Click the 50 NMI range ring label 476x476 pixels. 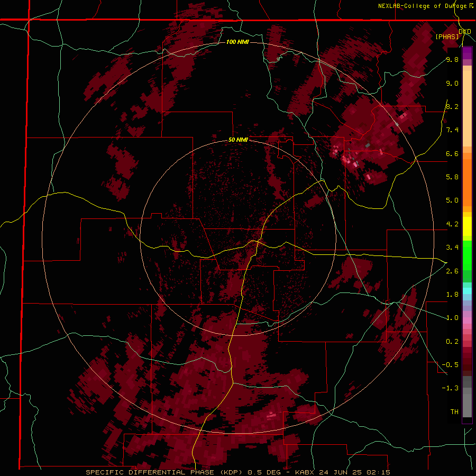[239, 140]
